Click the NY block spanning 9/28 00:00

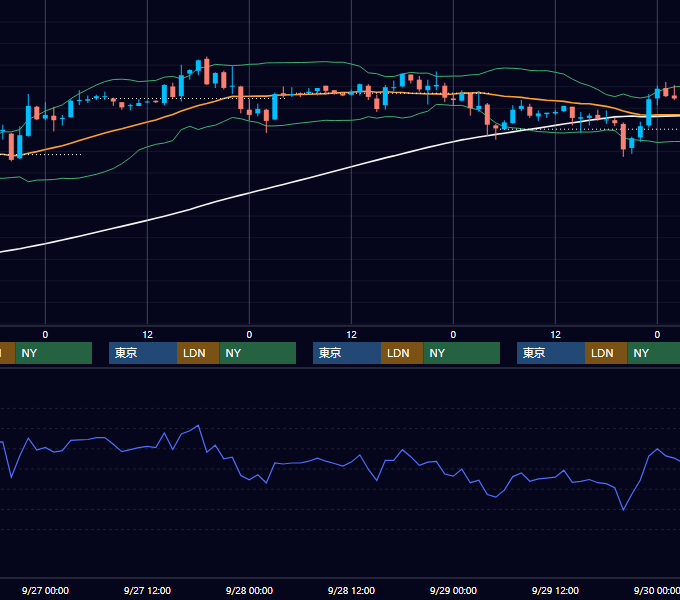tap(258, 353)
